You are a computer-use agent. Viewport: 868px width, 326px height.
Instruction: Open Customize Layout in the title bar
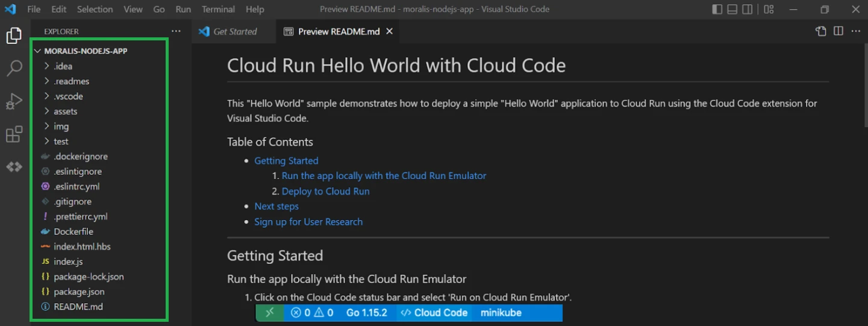769,10
